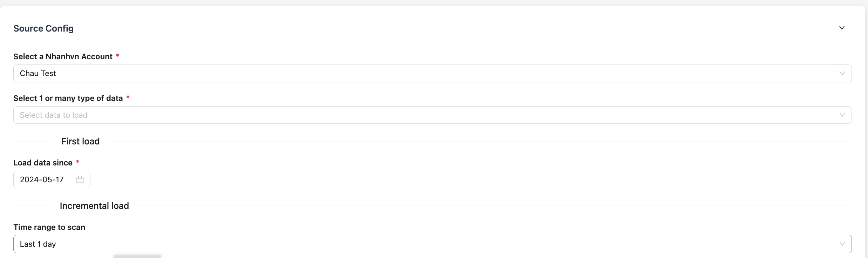Viewport: 868px width, 258px height.
Task: Click the arrow icon in the Nhanhvn Account selector
Action: tap(842, 73)
